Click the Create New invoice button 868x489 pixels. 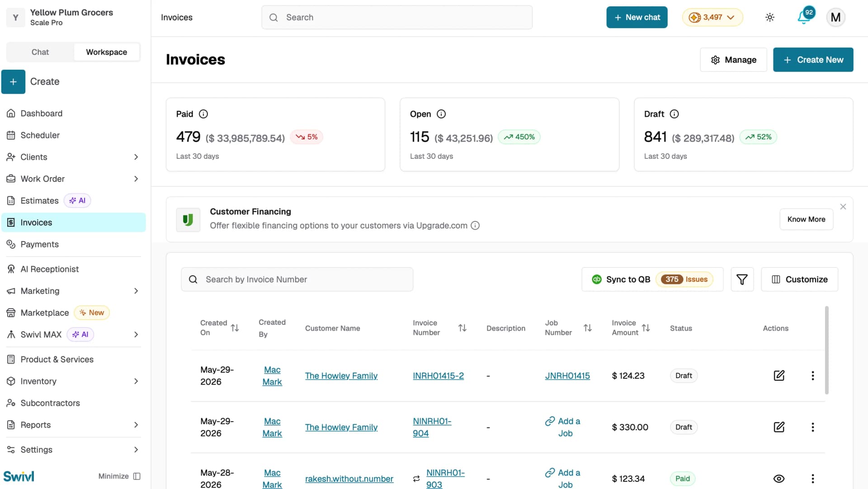[x=813, y=60]
